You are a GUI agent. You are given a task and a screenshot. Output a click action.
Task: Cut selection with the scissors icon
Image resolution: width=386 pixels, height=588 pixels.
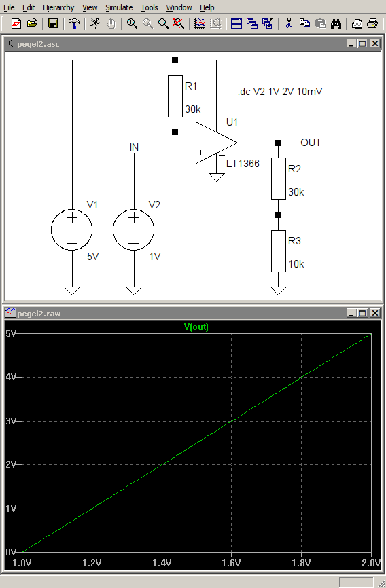(x=289, y=24)
